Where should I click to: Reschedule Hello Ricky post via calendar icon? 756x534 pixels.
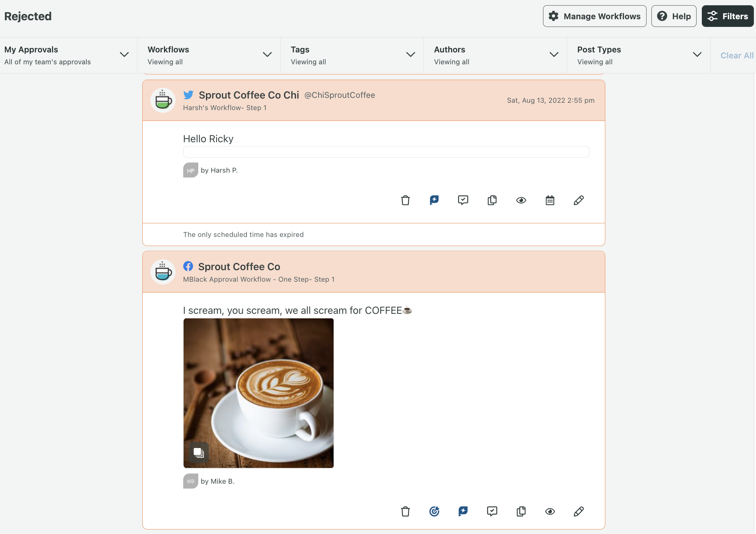pyautogui.click(x=550, y=200)
